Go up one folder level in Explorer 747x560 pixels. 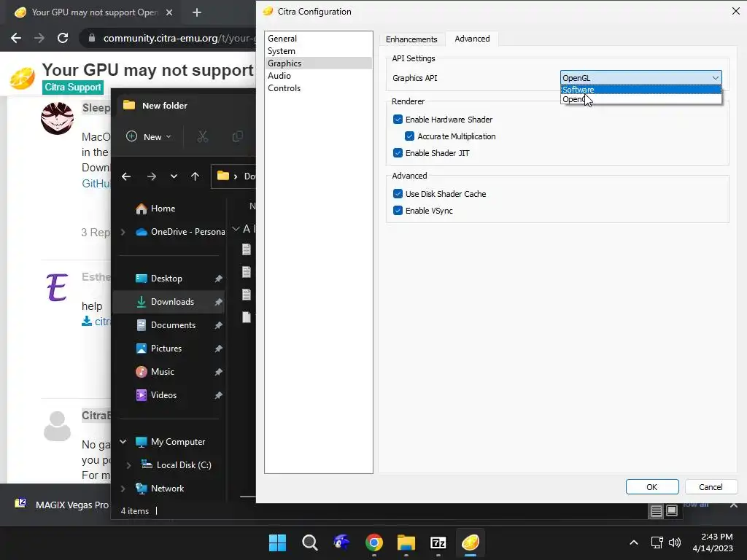(195, 176)
